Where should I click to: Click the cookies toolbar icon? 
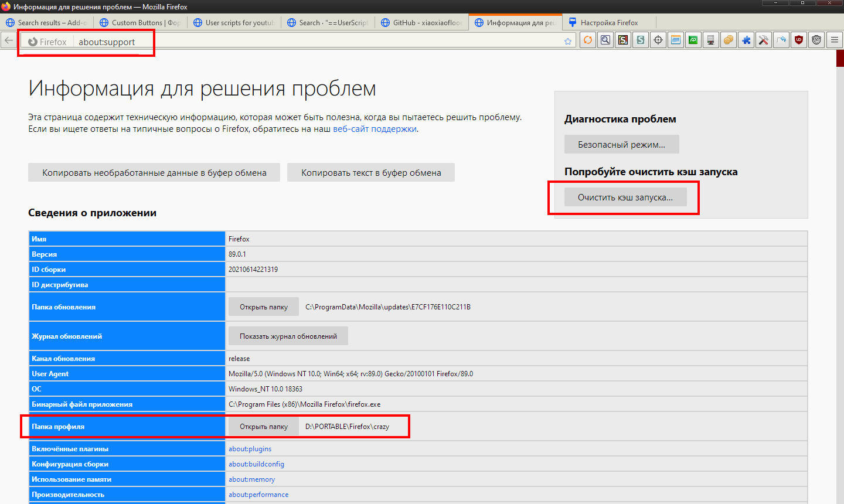click(x=729, y=40)
